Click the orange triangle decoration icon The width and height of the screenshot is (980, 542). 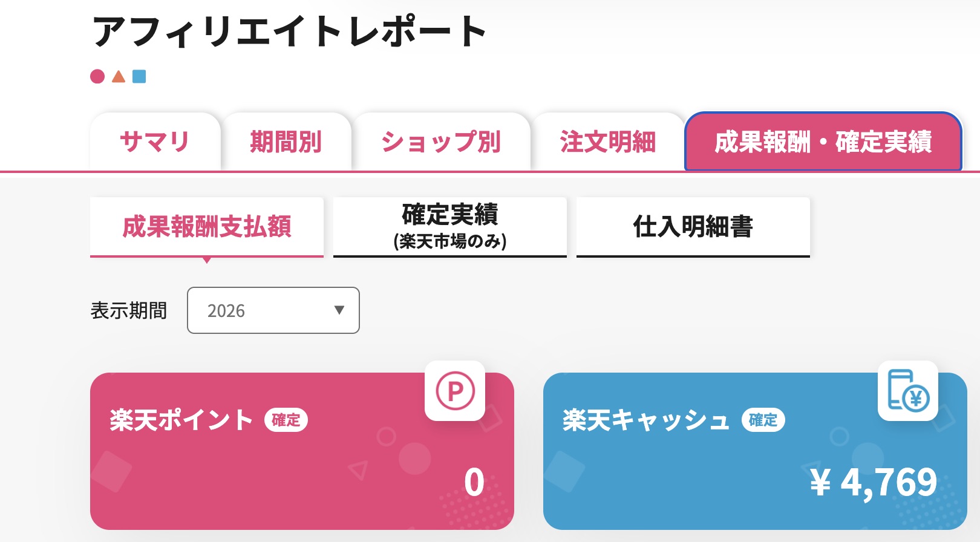coord(119,76)
